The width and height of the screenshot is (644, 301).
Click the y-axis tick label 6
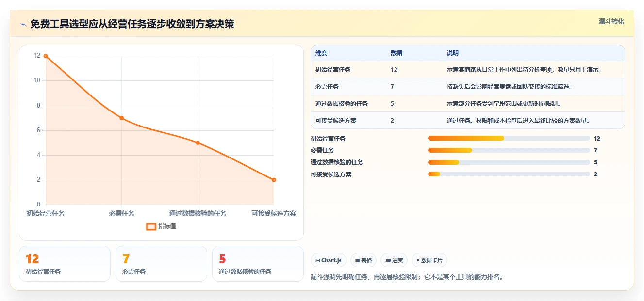pyautogui.click(x=38, y=130)
